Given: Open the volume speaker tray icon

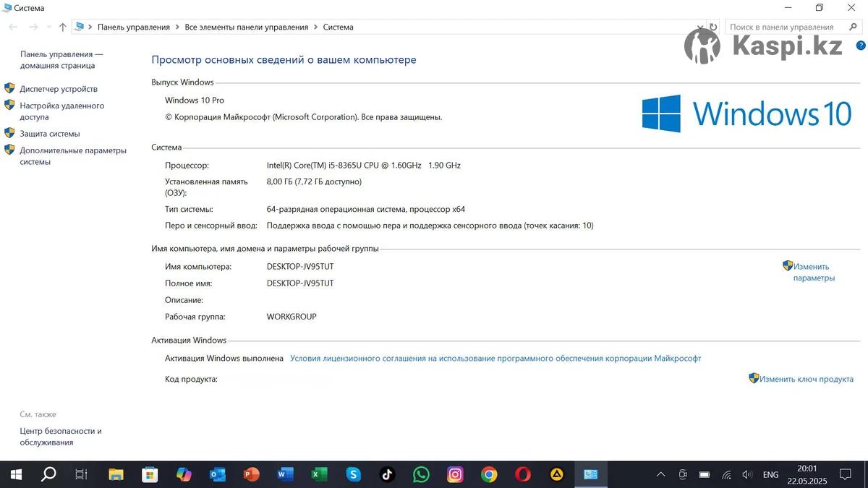Looking at the screenshot, I should point(747,475).
